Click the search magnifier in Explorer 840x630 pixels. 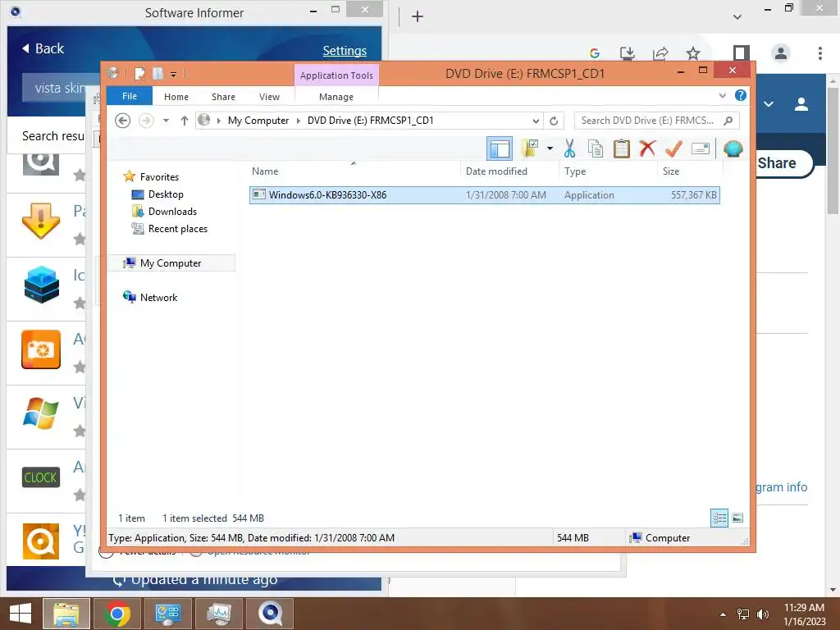[x=728, y=121]
